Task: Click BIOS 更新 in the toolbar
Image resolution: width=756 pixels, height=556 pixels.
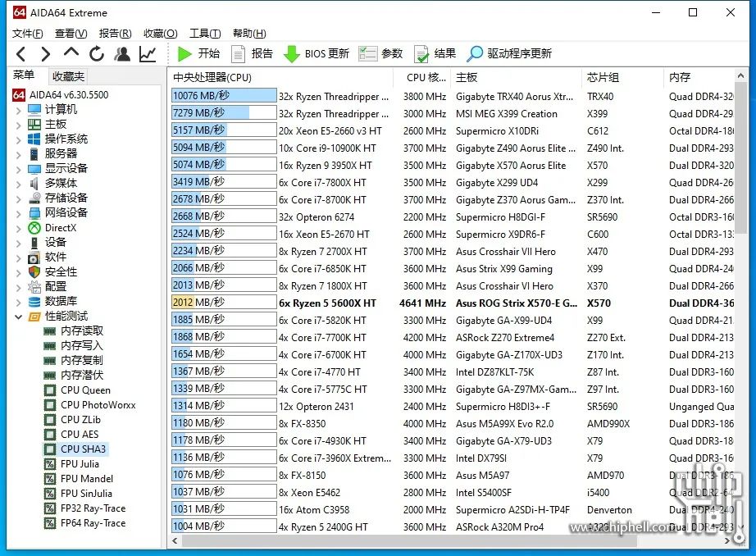Action: tap(317, 53)
